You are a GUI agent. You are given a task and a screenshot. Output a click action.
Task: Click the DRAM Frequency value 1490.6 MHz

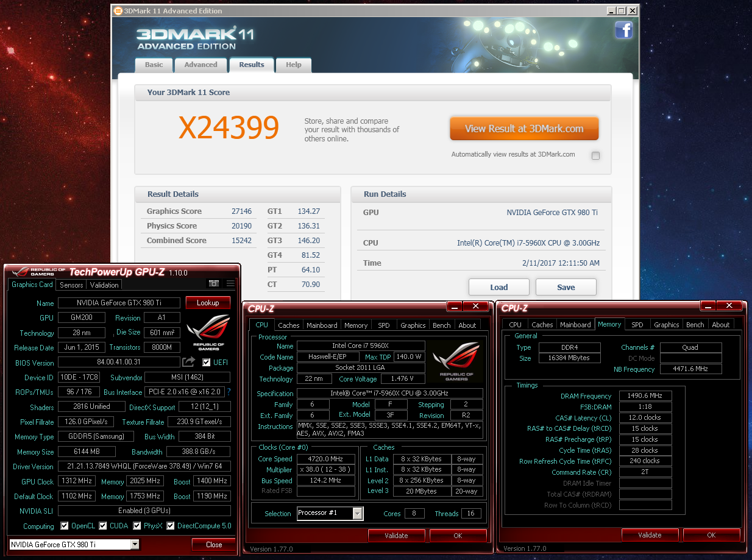[645, 396]
